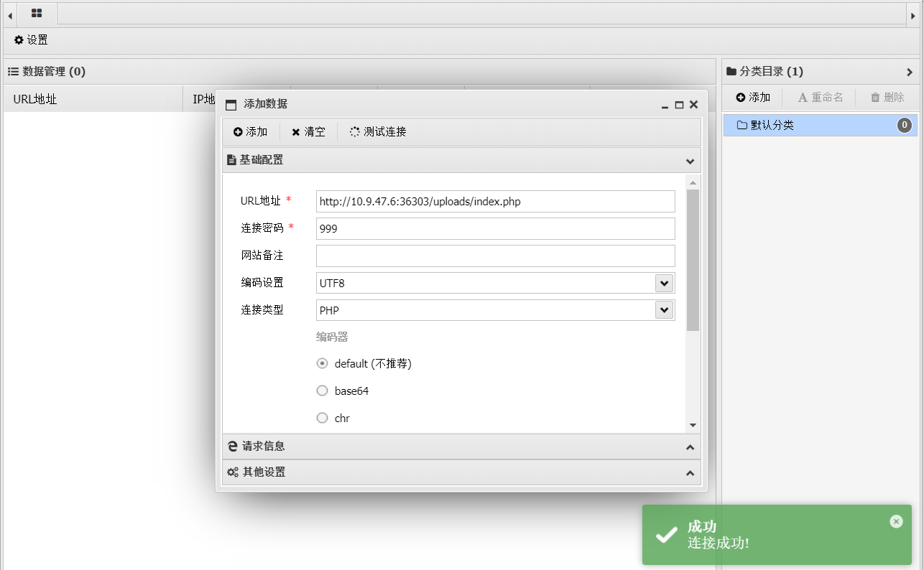
Task: Click the 网站备注 input field
Action: coord(496,256)
